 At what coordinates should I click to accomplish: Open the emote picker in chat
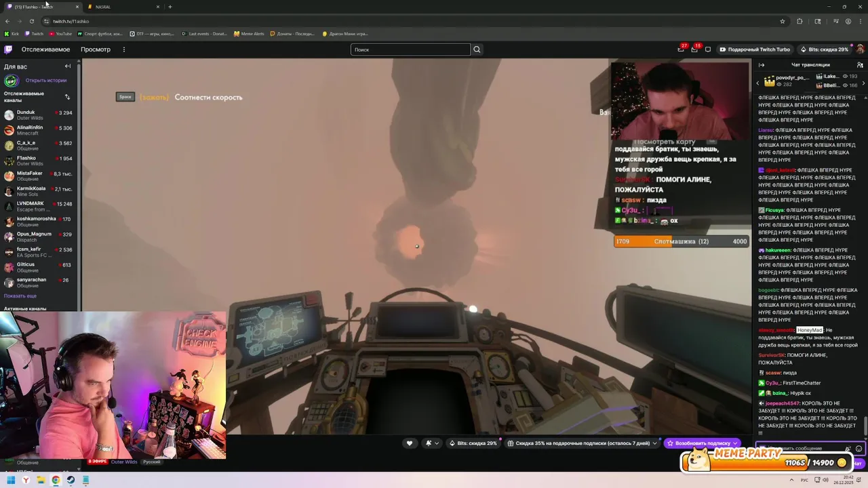pos(859,449)
